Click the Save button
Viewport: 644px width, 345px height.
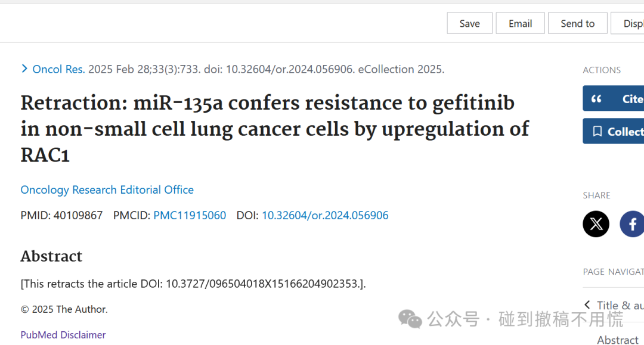tap(469, 23)
